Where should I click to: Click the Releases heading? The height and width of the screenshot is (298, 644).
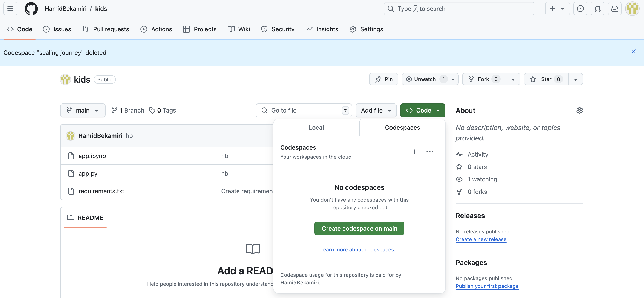click(470, 216)
